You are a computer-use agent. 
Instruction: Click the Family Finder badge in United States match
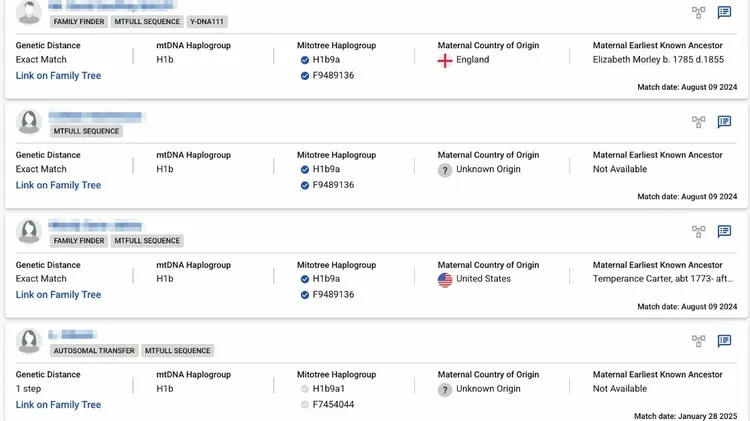[x=78, y=241]
